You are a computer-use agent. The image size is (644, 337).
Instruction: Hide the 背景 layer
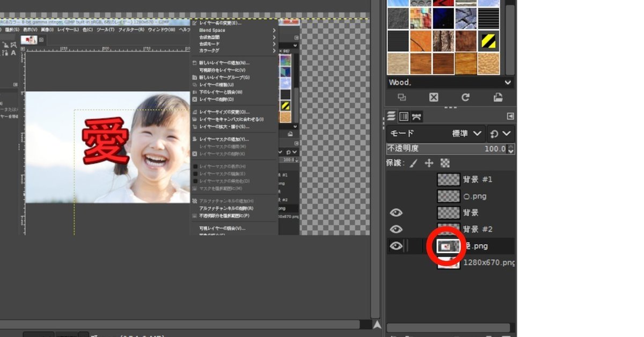(x=396, y=213)
